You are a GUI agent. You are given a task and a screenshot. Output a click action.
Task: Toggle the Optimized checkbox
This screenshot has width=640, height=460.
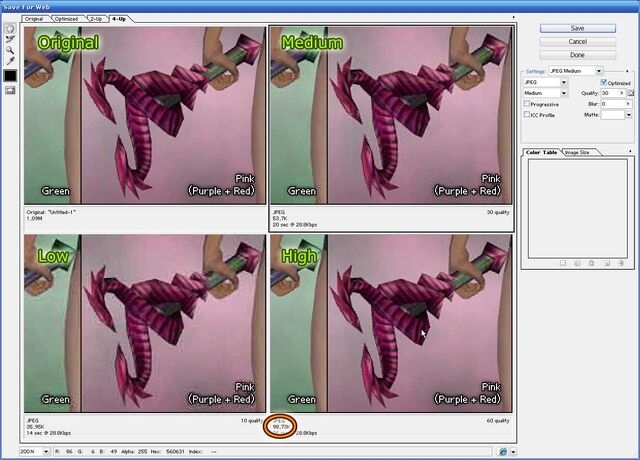[x=604, y=82]
